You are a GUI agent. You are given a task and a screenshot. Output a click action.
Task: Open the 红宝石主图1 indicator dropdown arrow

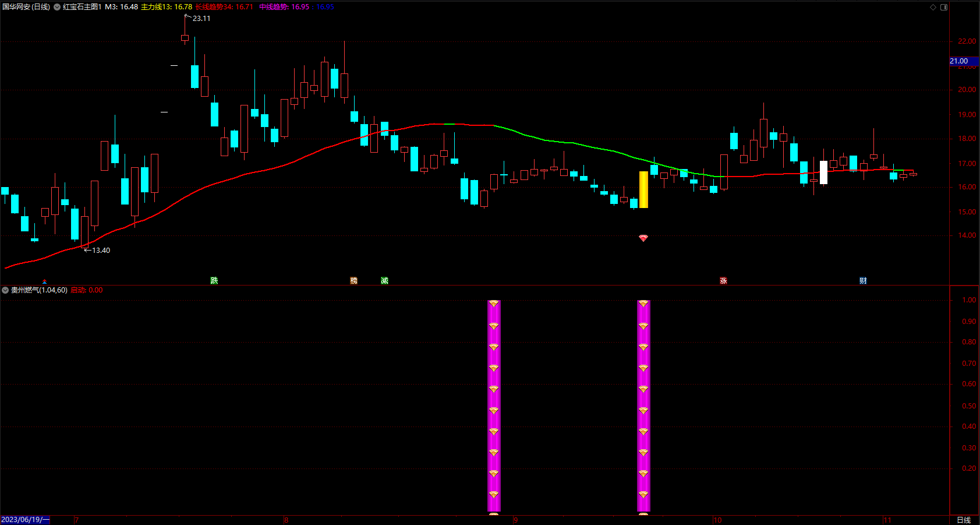(x=57, y=7)
